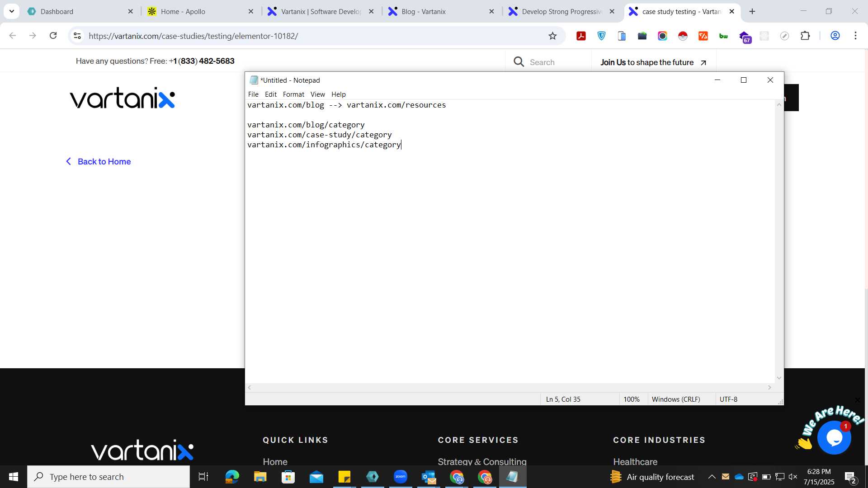The width and height of the screenshot is (868, 488).
Task: Open the Bitwarden shield extension icon
Action: [x=601, y=36]
